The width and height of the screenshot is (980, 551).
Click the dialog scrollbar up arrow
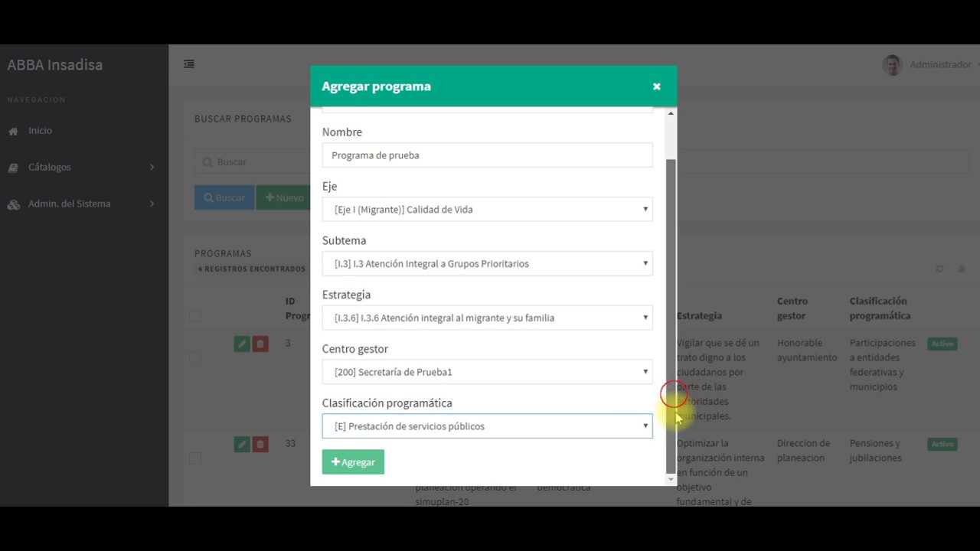tap(671, 113)
